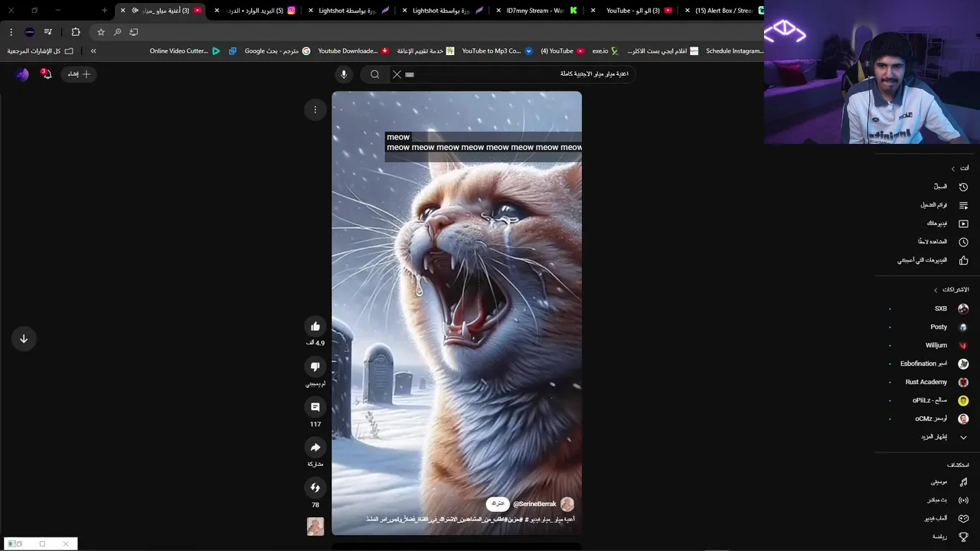
Task: Open the remix button showing 78
Action: click(315, 487)
